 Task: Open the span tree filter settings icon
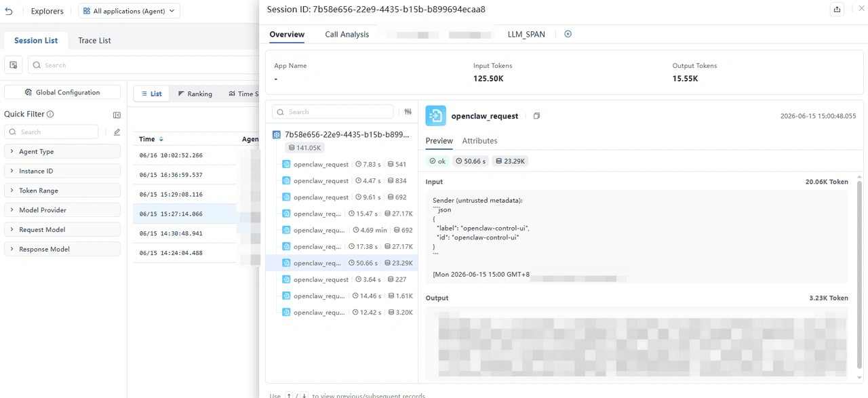click(408, 112)
